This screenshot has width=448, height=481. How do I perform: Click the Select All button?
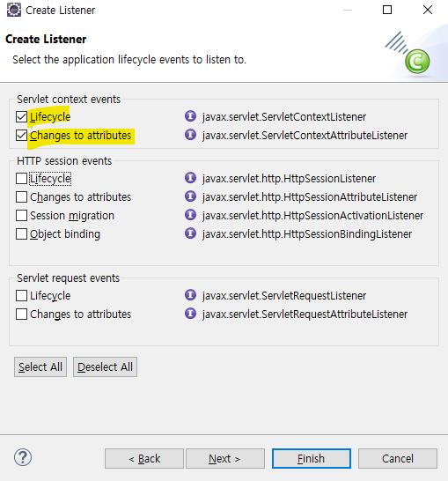[x=40, y=366]
